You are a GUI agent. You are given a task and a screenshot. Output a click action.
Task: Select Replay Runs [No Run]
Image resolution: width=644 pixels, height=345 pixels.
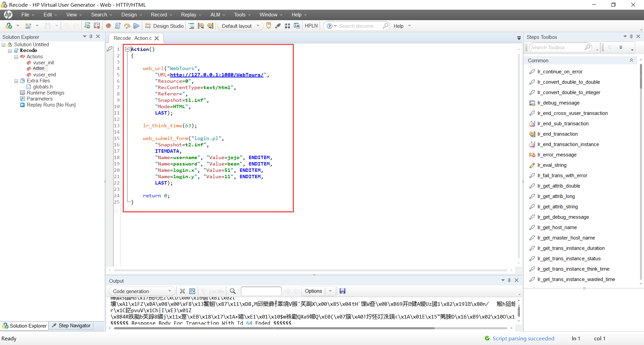51,105
